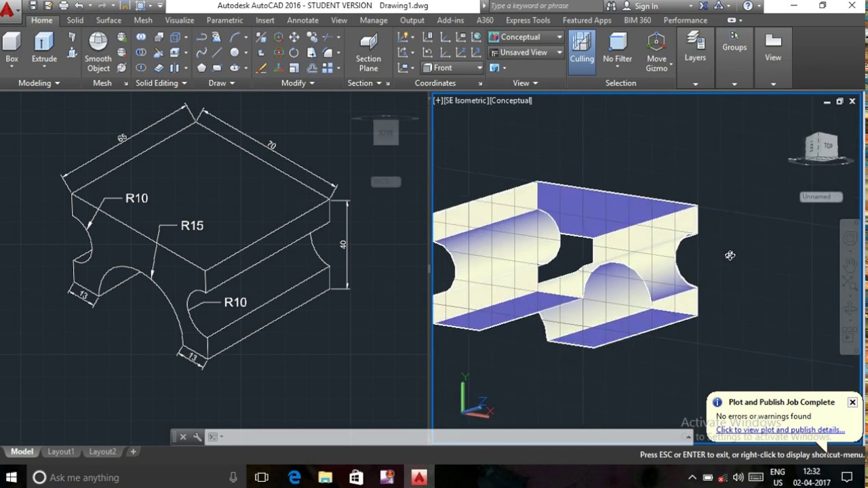Click the Conceptual visual style viewport label

(x=511, y=100)
